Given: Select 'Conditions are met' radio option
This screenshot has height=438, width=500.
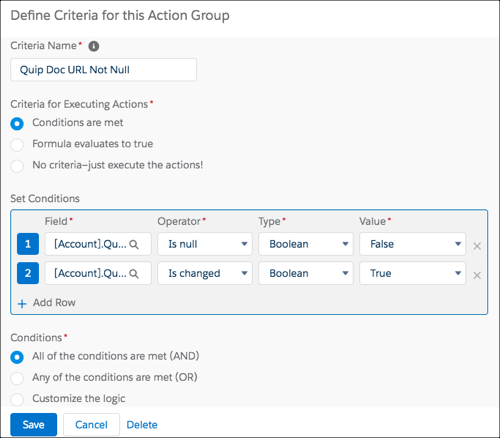Looking at the screenshot, I should tap(17, 124).
